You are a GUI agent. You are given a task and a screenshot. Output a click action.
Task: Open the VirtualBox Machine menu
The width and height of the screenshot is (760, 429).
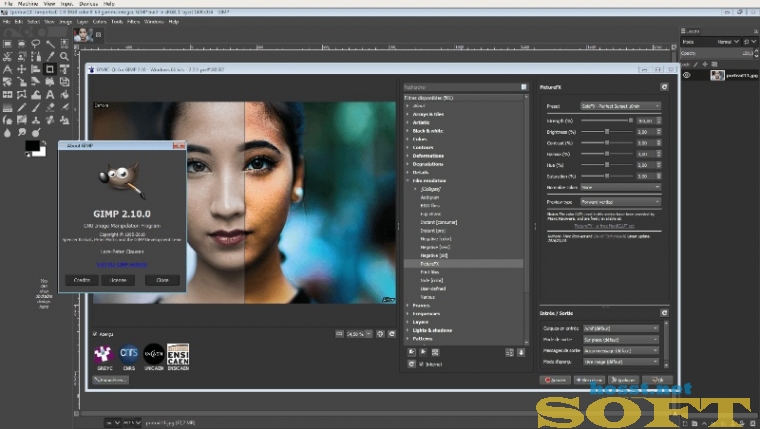point(28,3)
